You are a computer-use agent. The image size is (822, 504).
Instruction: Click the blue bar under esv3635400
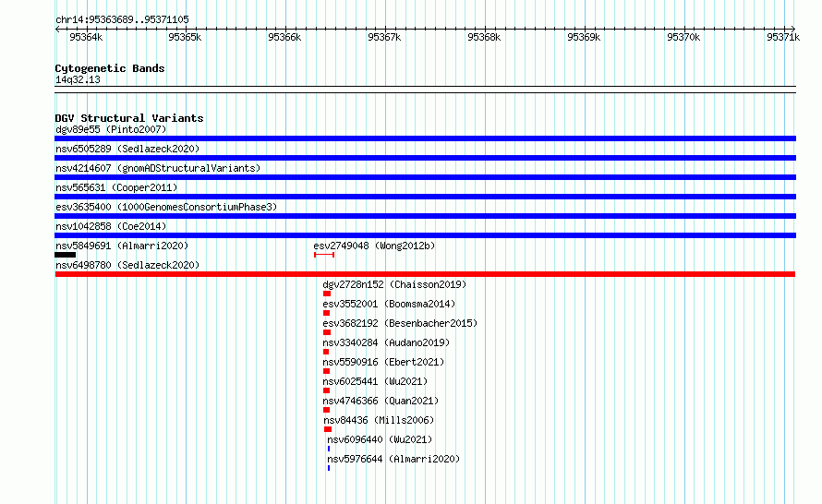pyautogui.click(x=425, y=216)
